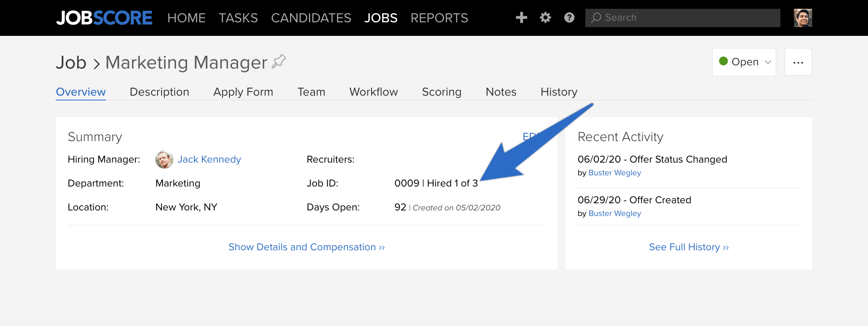Click 'Created on 05/02/2020' text
Screen dimensions: 868x326
click(456, 208)
